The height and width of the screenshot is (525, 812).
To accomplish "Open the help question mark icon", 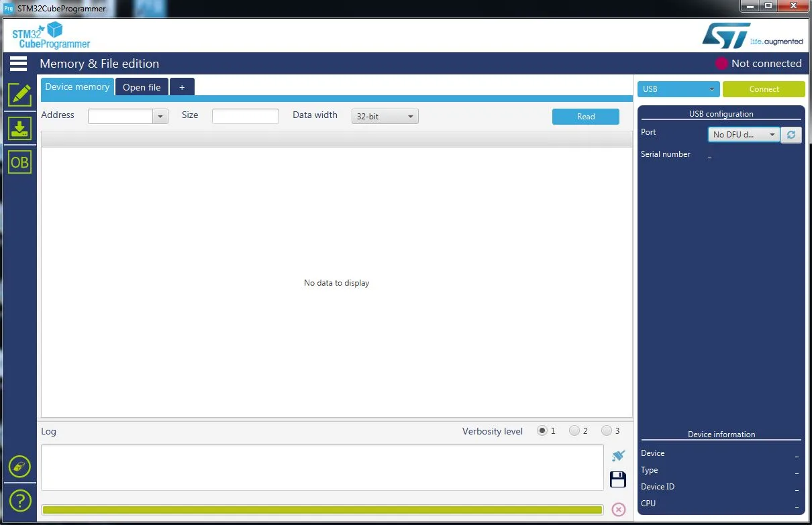I will [x=19, y=501].
